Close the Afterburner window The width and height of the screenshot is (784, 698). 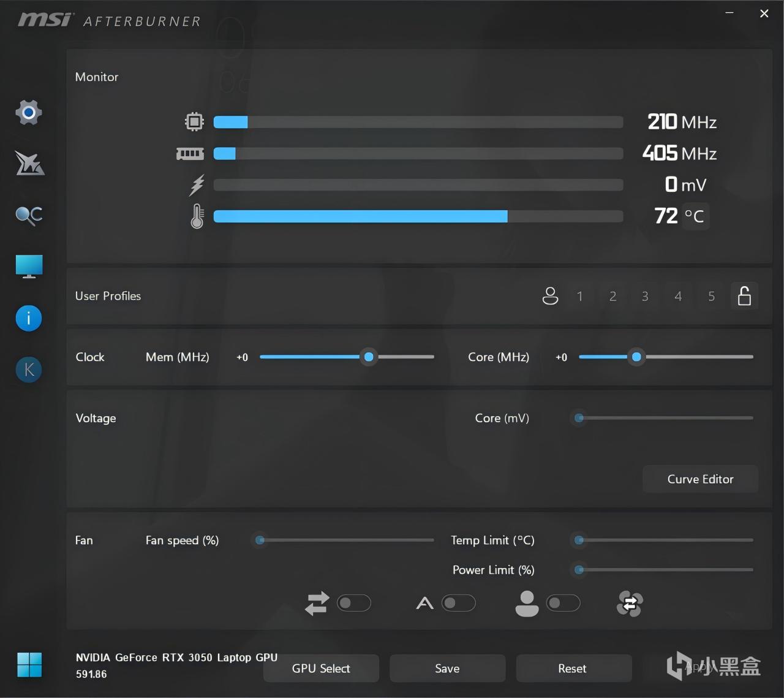click(x=764, y=13)
